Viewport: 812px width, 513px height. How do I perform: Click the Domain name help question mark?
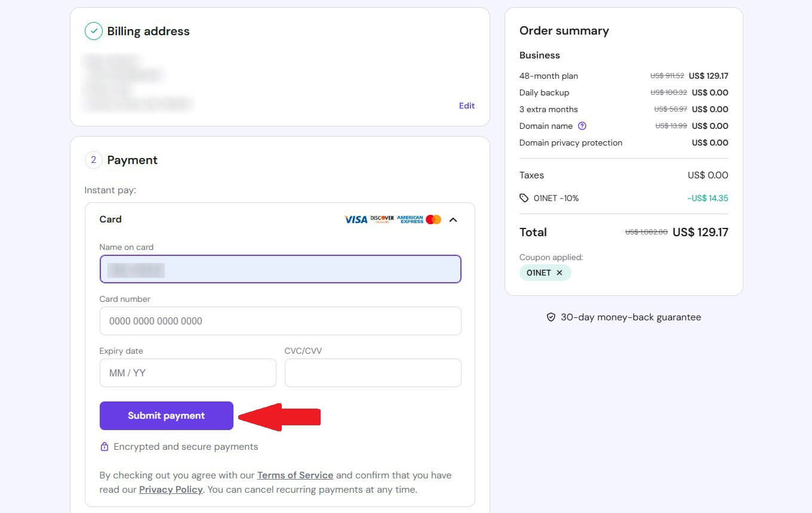click(x=582, y=126)
